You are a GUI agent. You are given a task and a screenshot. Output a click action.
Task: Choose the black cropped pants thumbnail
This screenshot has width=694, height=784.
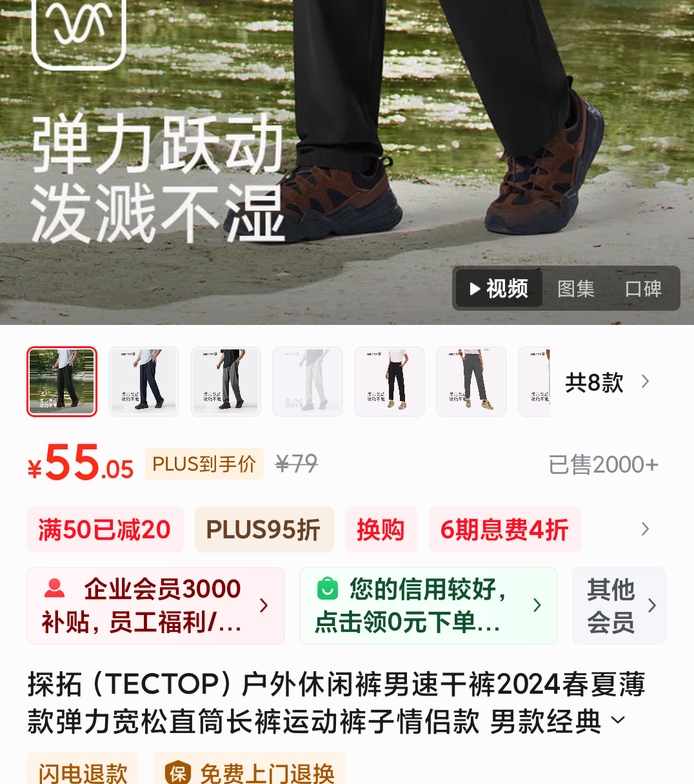(x=390, y=382)
